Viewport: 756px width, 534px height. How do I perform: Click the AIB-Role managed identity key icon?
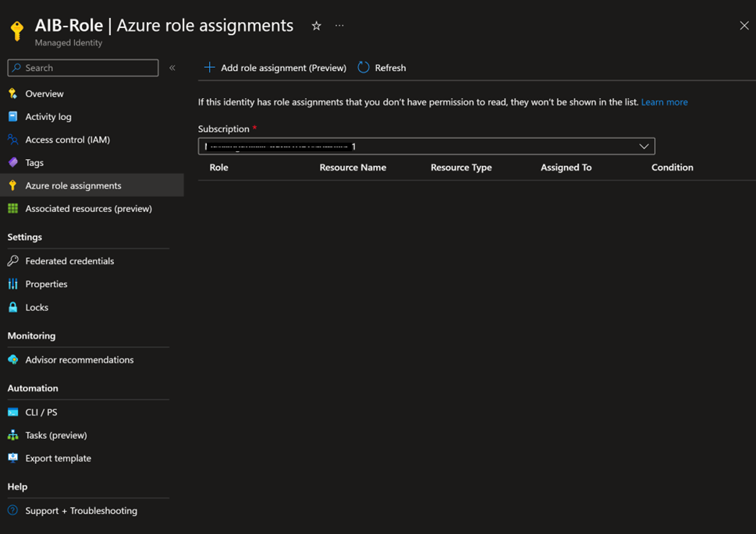click(x=17, y=31)
